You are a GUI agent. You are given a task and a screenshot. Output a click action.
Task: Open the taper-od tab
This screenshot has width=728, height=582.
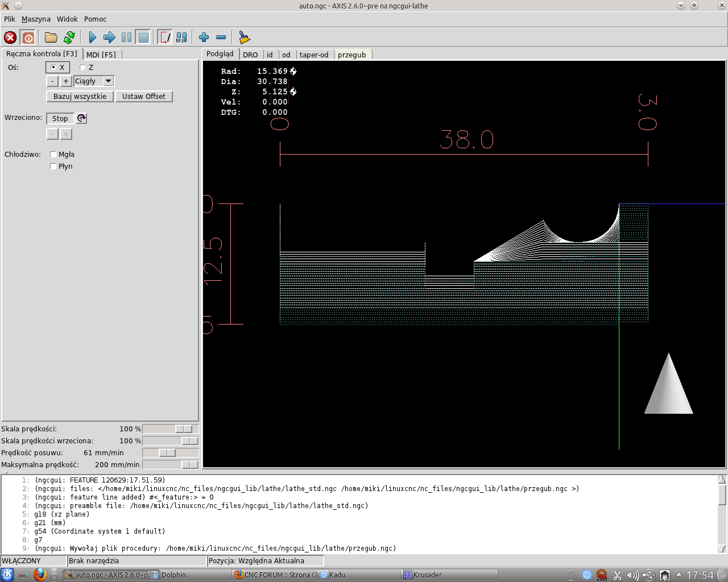(x=314, y=55)
